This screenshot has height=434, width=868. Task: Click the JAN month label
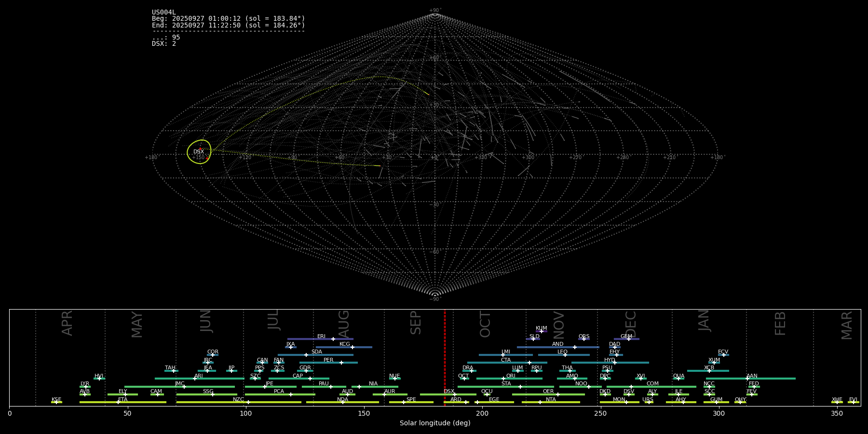click(x=704, y=321)
